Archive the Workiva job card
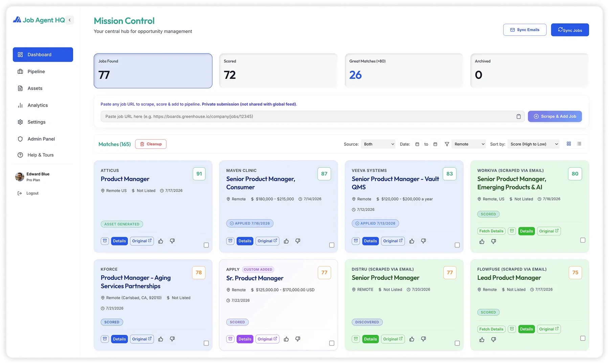 [512, 231]
